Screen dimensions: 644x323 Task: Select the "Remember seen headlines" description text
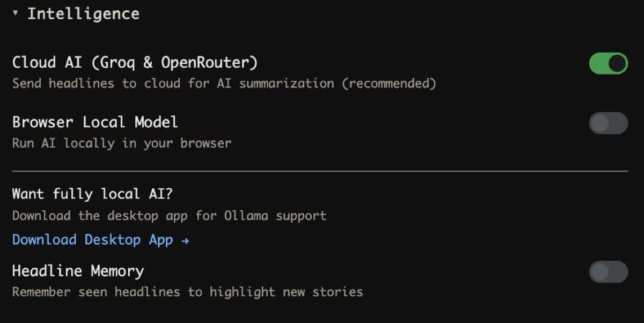[x=96, y=292]
